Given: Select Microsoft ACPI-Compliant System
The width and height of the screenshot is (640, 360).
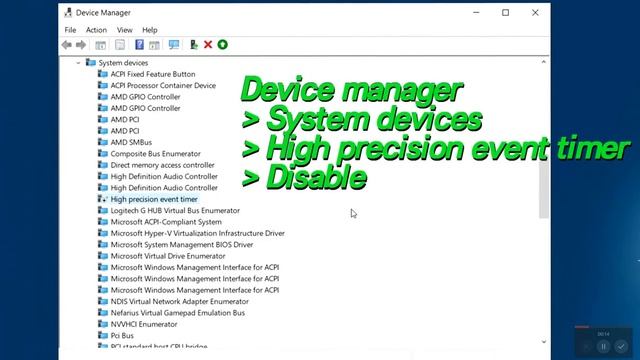Looking at the screenshot, I should 166,222.
